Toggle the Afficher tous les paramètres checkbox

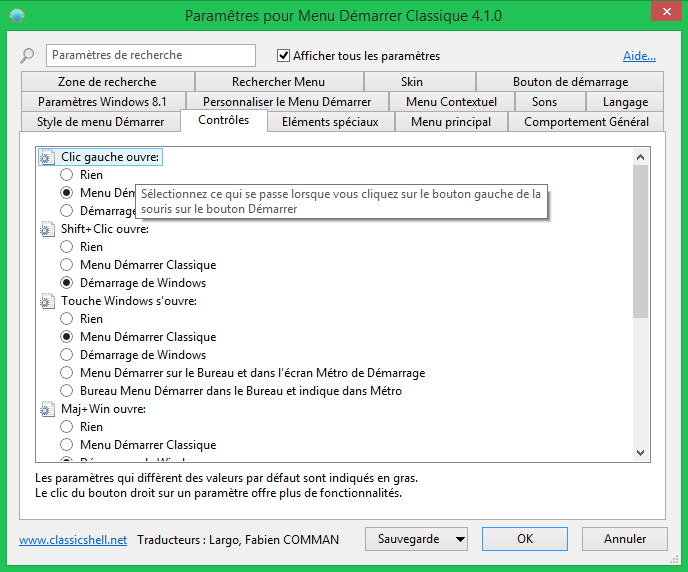(284, 56)
